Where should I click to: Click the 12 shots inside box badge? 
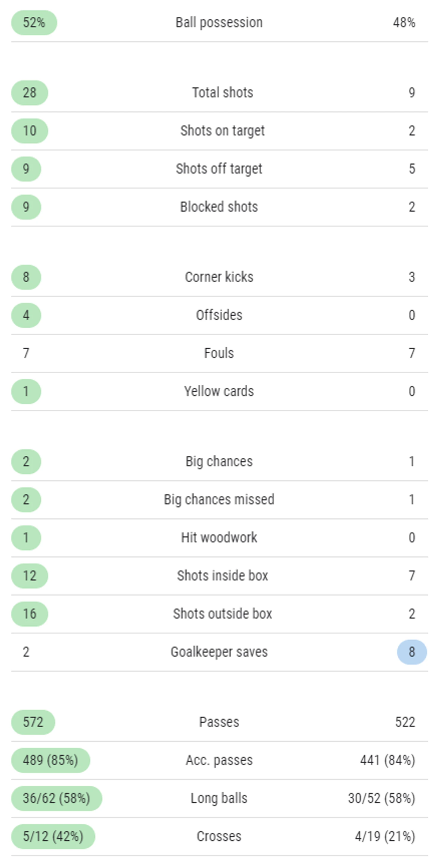coord(30,576)
